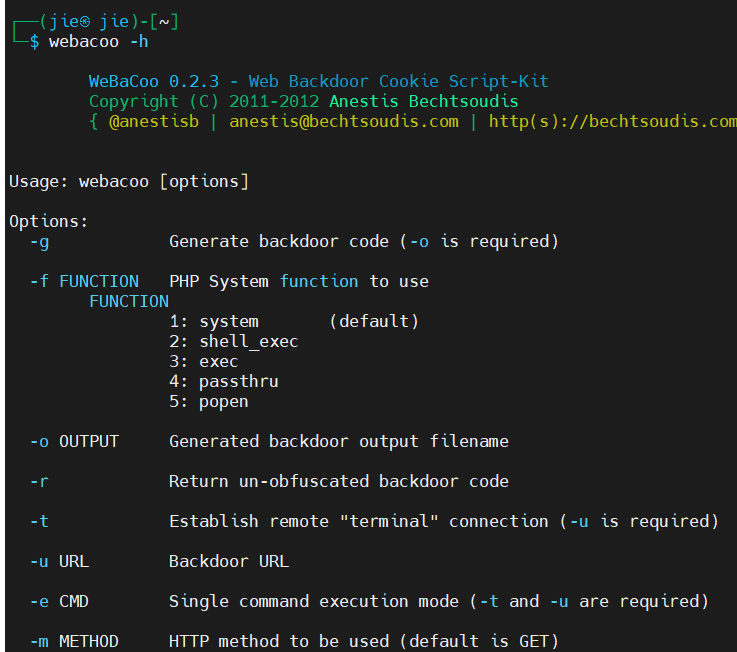
Task: Click the '-m METHOD' option
Action: (x=74, y=641)
